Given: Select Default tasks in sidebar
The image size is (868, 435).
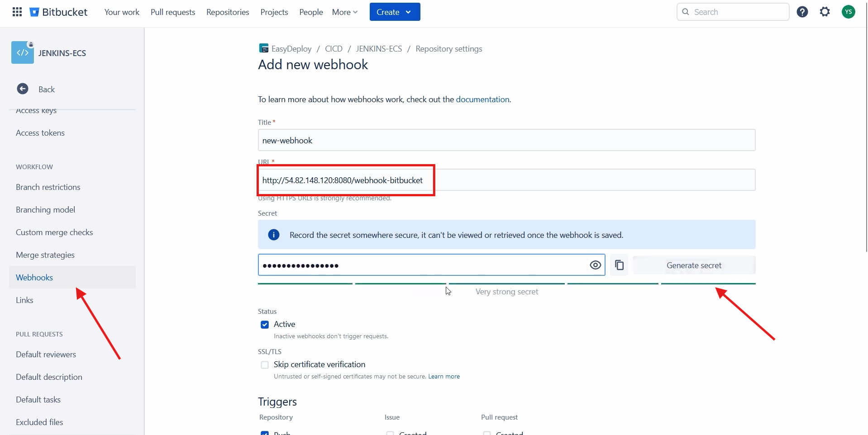Looking at the screenshot, I should (72, 400).
